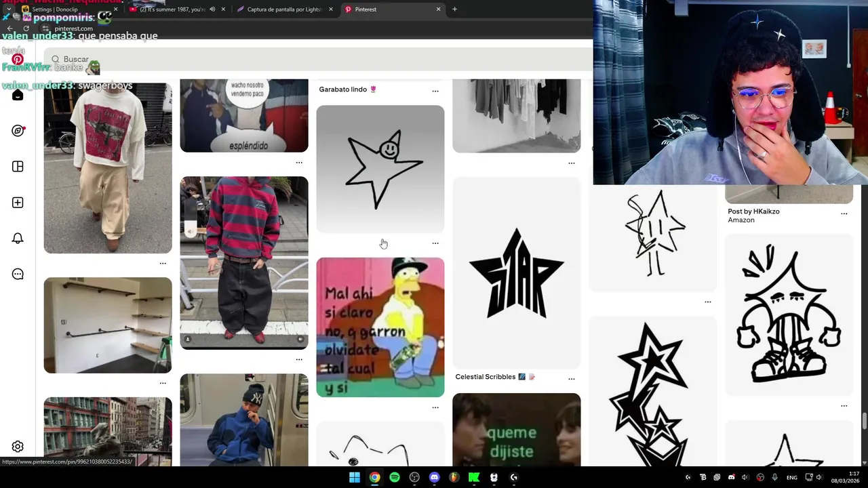Mute the YouTube tab audio icon
Viewport: 868px width, 488px height.
[x=212, y=9]
